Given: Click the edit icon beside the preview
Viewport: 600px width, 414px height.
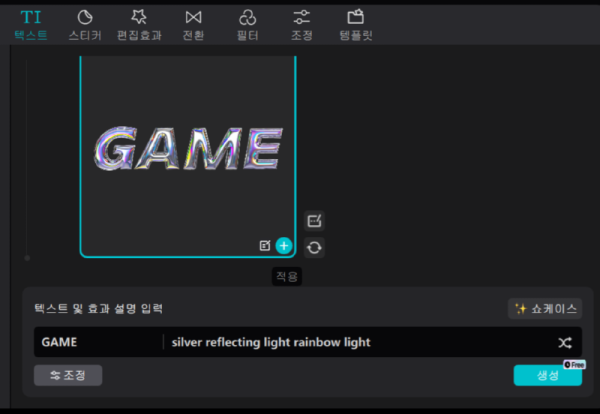Looking at the screenshot, I should 315,221.
